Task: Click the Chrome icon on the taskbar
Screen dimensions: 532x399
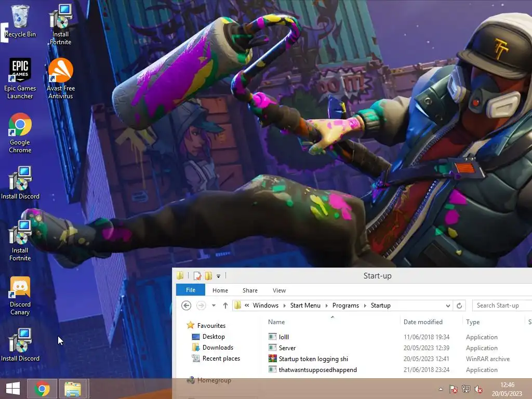Action: coord(42,389)
